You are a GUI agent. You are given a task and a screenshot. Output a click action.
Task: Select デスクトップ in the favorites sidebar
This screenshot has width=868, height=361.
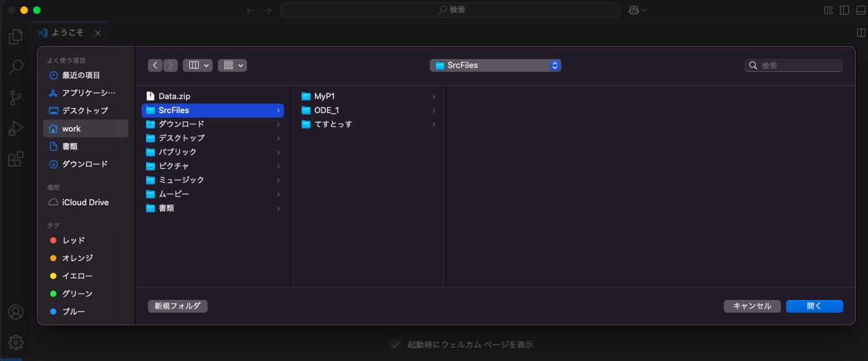(x=86, y=111)
